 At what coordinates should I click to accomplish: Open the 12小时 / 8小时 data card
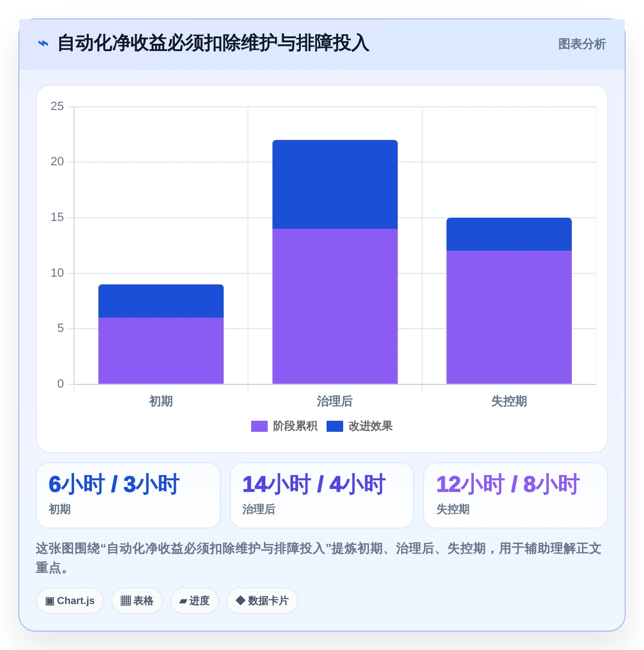(516, 495)
